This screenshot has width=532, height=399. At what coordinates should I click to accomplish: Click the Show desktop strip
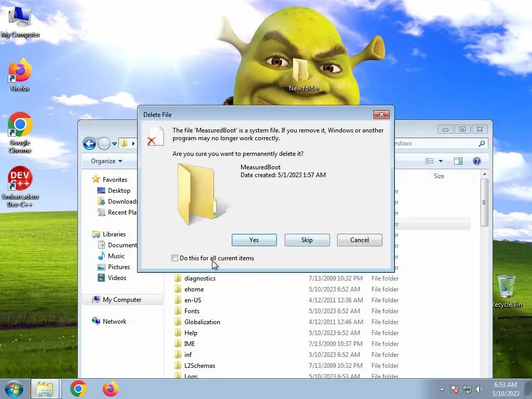[528, 389]
